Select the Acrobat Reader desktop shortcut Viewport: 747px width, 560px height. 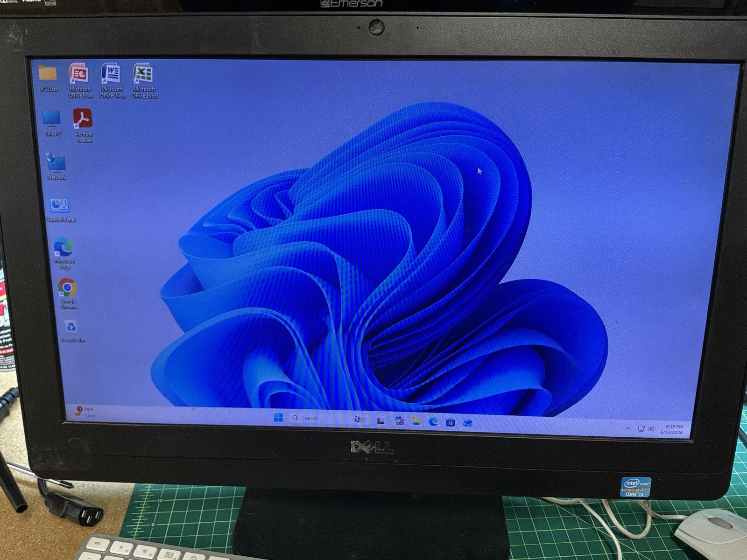(x=84, y=126)
